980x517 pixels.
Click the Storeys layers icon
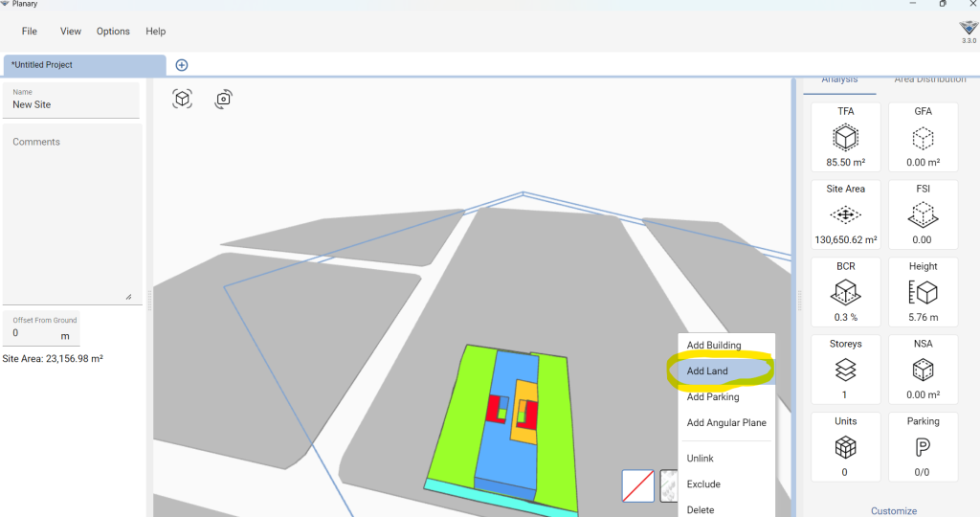tap(846, 371)
